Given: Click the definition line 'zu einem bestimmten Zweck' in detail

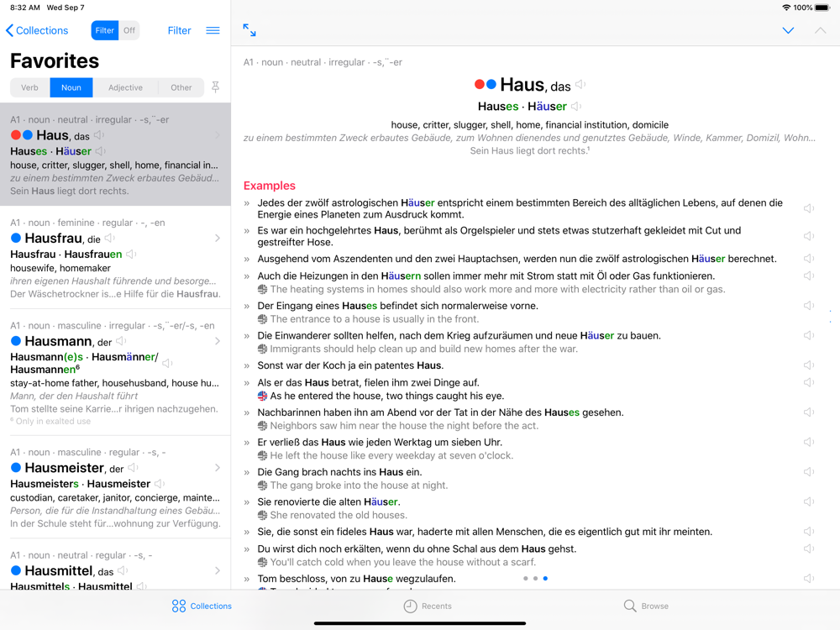Looking at the screenshot, I should [x=529, y=138].
